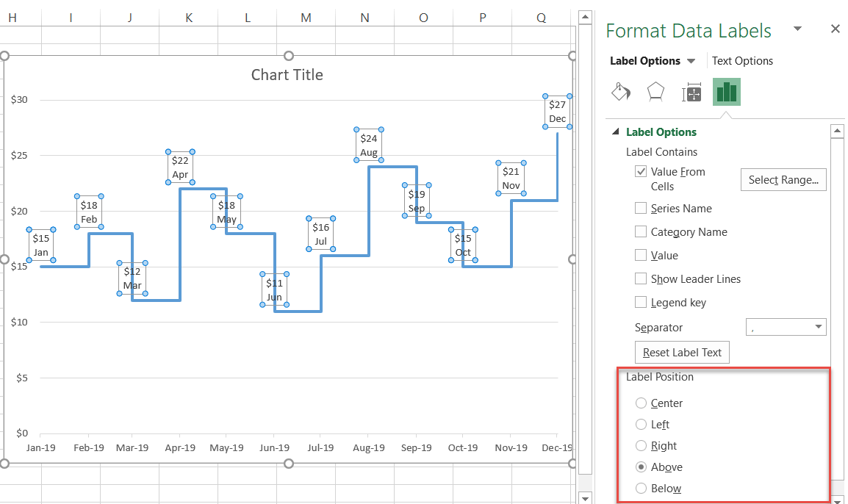Image resolution: width=848 pixels, height=504 pixels.
Task: Select column N header
Action: click(365, 18)
